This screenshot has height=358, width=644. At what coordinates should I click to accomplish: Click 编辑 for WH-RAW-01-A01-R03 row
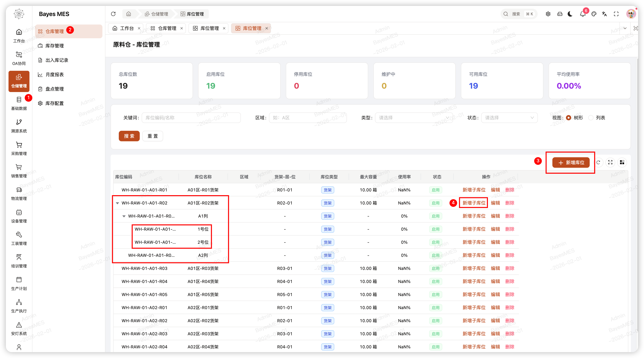495,268
